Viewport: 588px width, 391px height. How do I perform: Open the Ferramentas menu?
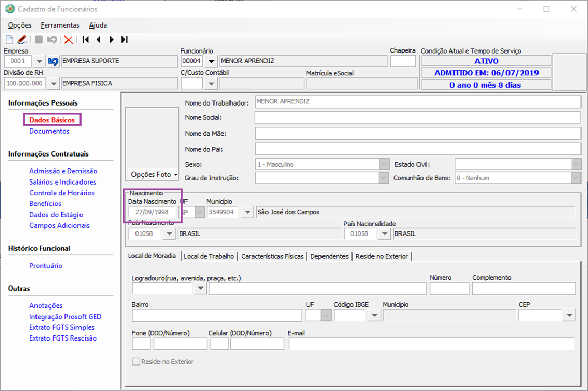pos(60,25)
